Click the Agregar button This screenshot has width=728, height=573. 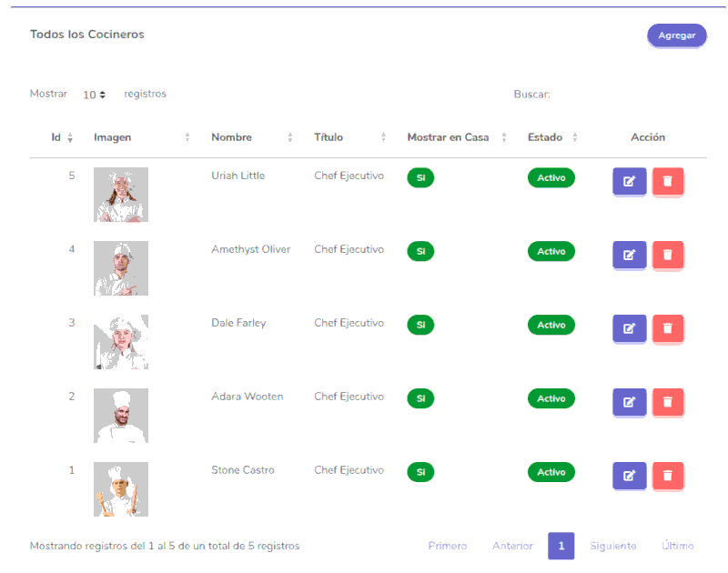tap(676, 35)
